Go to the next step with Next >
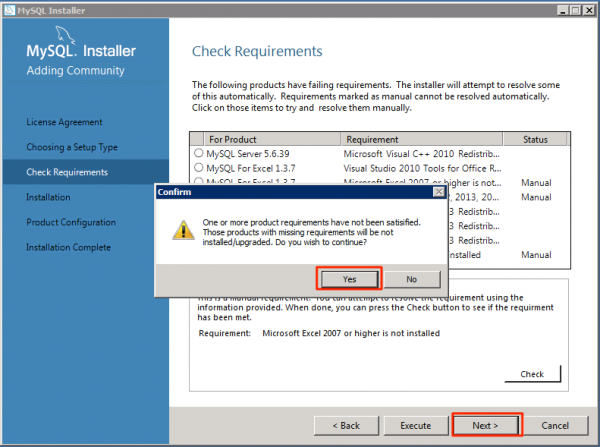 (x=485, y=425)
